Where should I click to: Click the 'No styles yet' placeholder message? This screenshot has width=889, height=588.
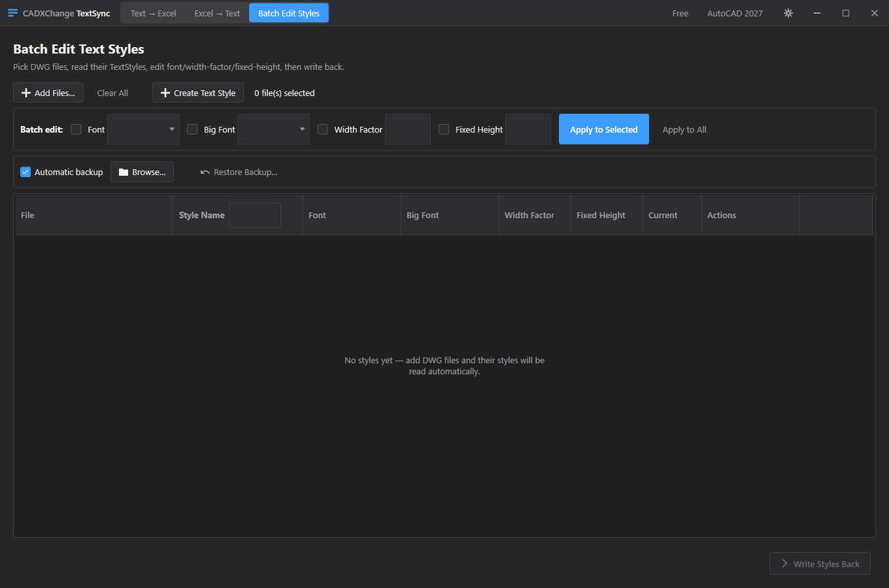(x=444, y=366)
